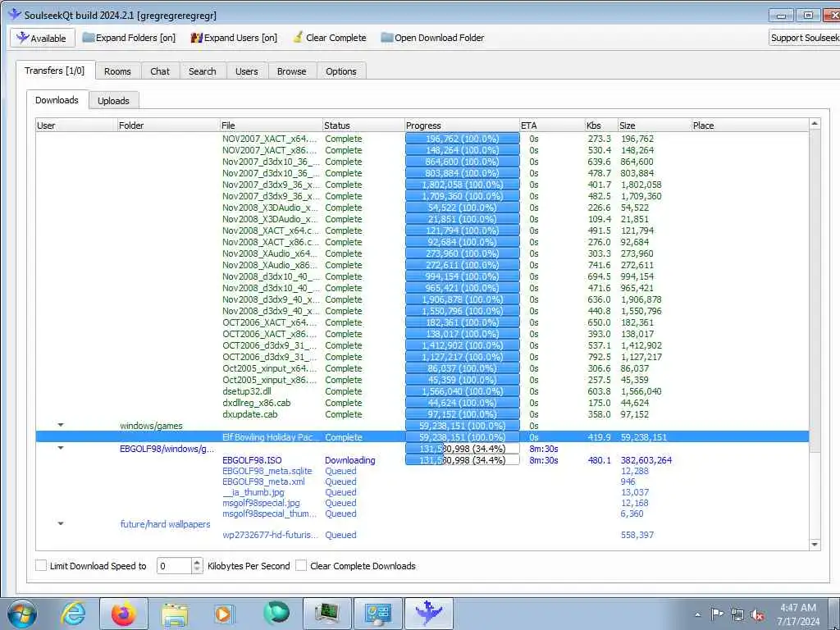Select EBGOLF98_meta.sqlite queued file
The image size is (840, 630).
click(422, 471)
